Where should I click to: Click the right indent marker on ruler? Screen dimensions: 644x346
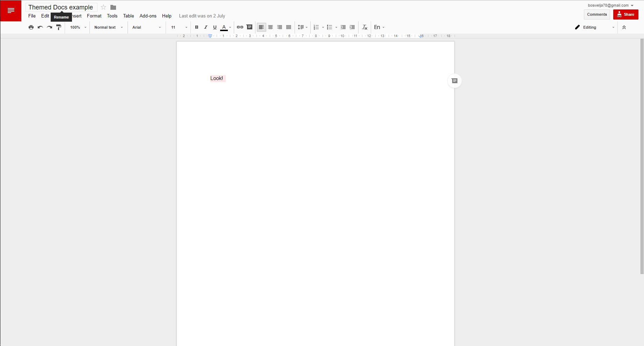click(x=420, y=36)
